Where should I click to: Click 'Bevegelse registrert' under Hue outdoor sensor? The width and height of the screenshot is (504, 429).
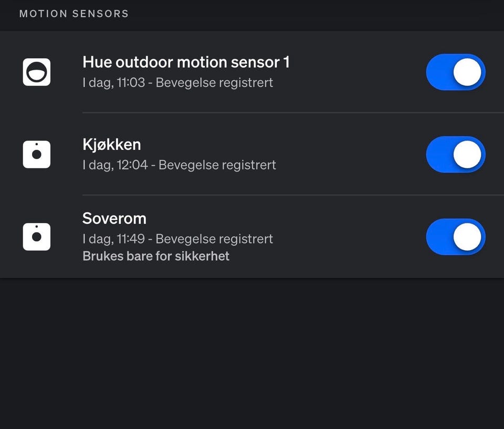214,83
